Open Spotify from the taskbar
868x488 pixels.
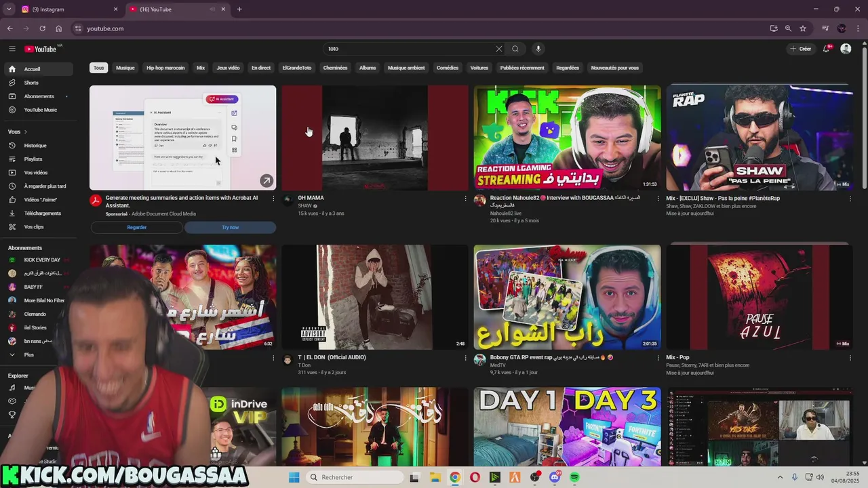[574, 477]
